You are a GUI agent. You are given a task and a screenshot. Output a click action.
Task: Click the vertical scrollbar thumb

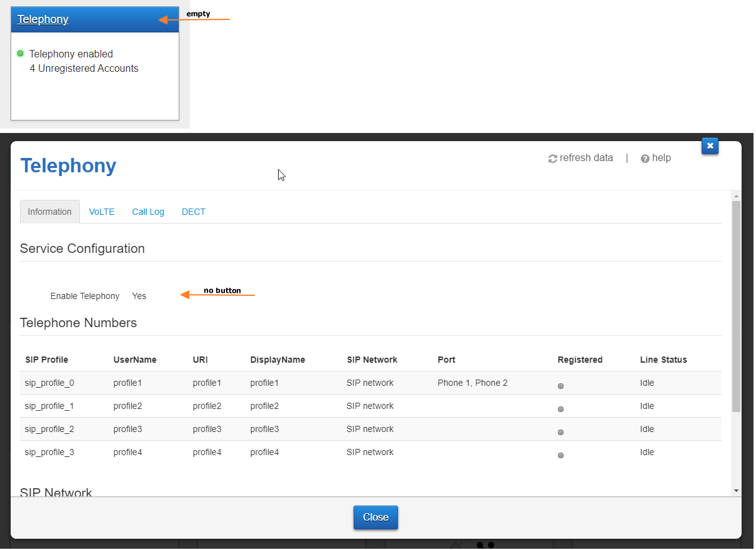click(737, 306)
